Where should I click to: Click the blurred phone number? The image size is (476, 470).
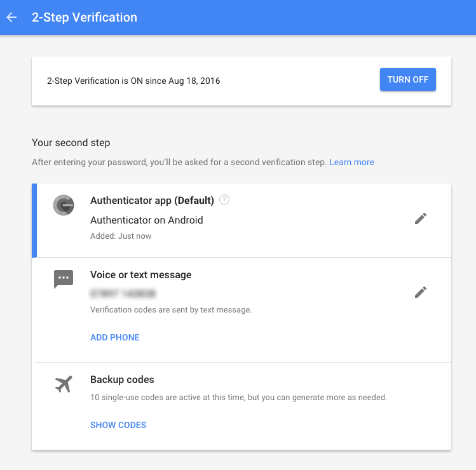pyautogui.click(x=123, y=293)
